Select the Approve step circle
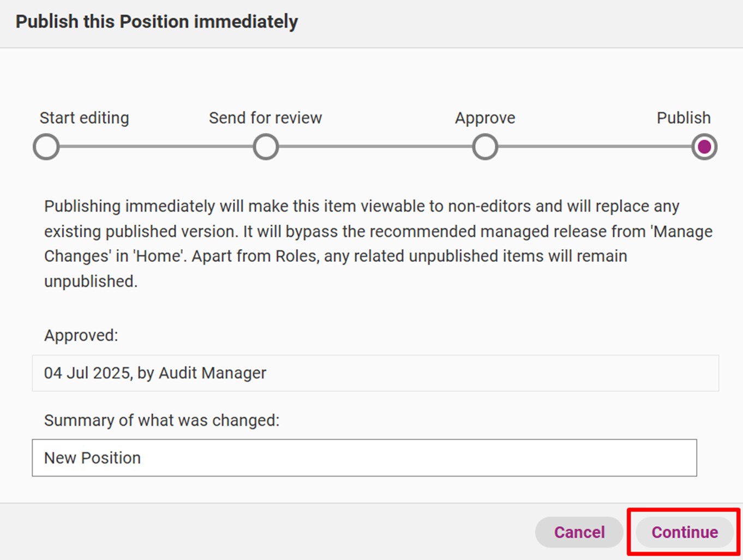The width and height of the screenshot is (743, 560). (x=485, y=147)
